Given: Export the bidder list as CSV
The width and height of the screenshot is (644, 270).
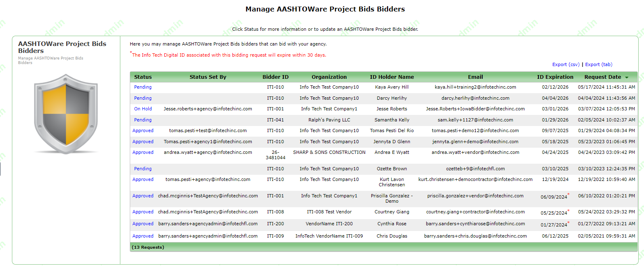Looking at the screenshot, I should [x=566, y=64].
